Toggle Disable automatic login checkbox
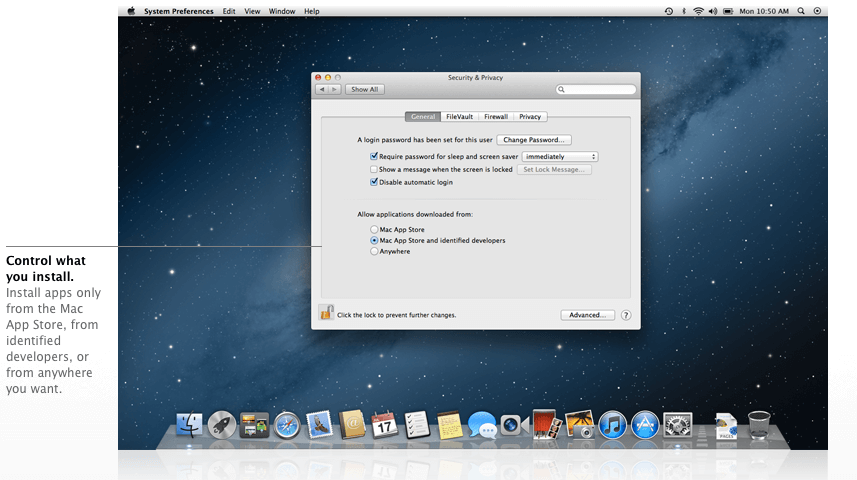This screenshot has width=857, height=480. (x=374, y=182)
